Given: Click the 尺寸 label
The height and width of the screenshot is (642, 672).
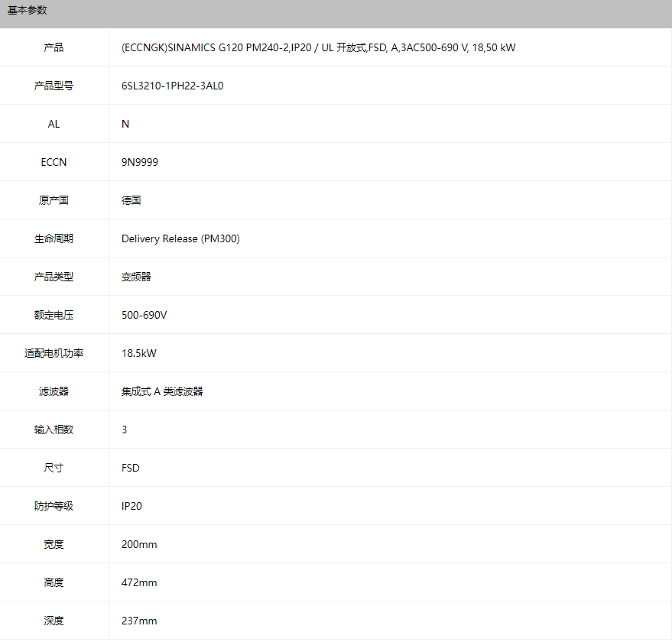Looking at the screenshot, I should click(x=54, y=468).
